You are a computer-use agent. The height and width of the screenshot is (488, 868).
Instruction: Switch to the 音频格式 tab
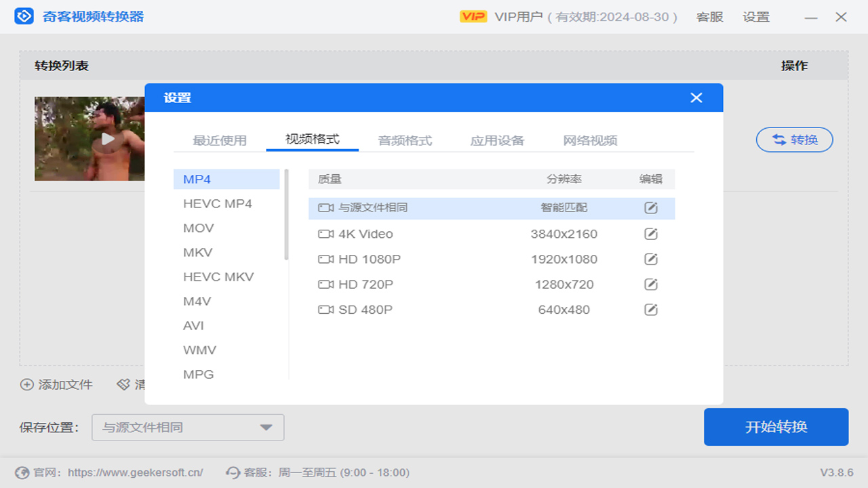click(405, 140)
